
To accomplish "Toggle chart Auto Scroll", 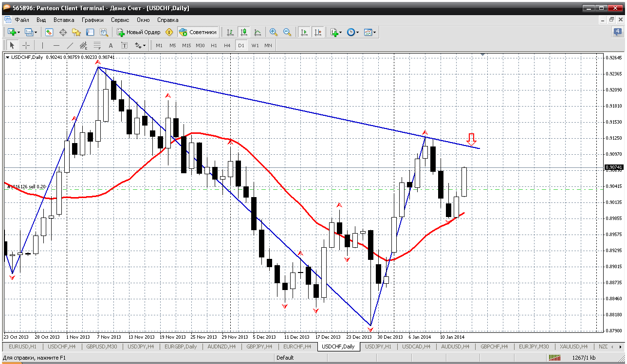I will coord(304,32).
